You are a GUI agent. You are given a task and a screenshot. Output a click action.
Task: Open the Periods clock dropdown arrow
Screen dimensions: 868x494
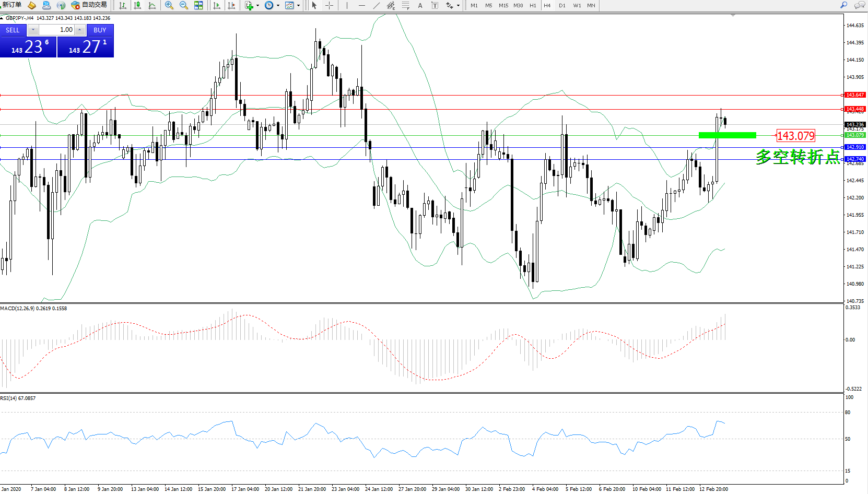278,6
